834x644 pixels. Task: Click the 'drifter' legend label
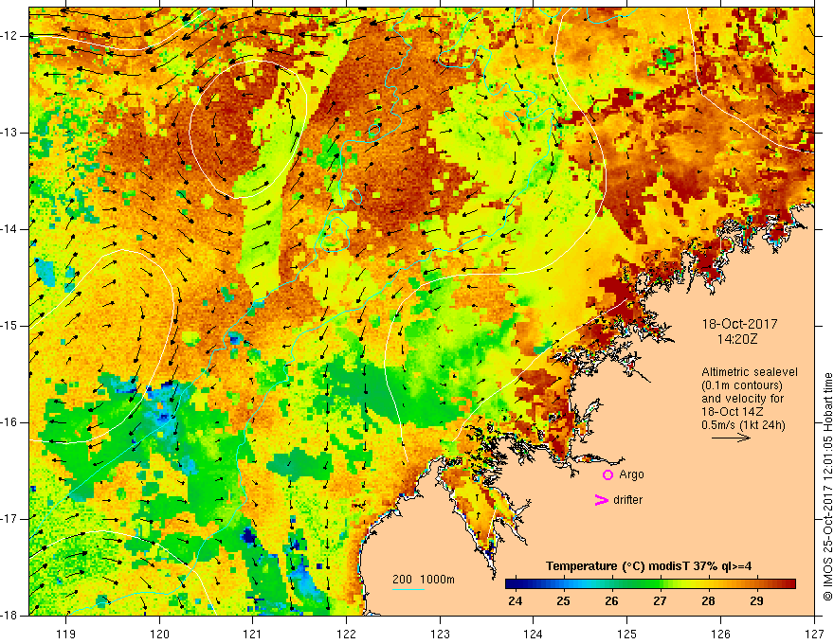(627, 499)
